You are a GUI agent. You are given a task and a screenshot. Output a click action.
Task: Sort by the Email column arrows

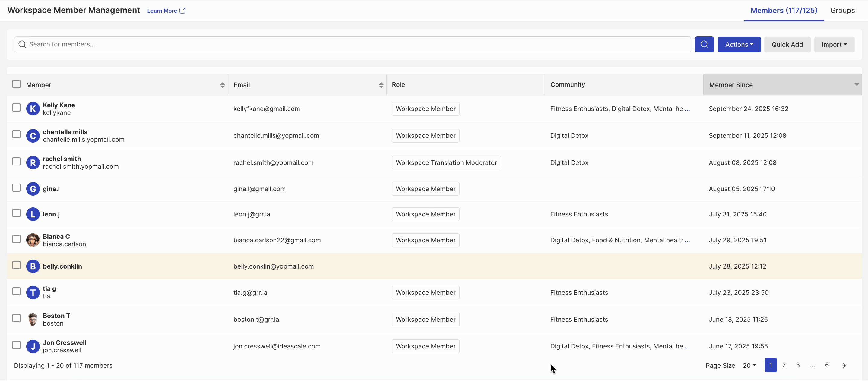(x=381, y=85)
